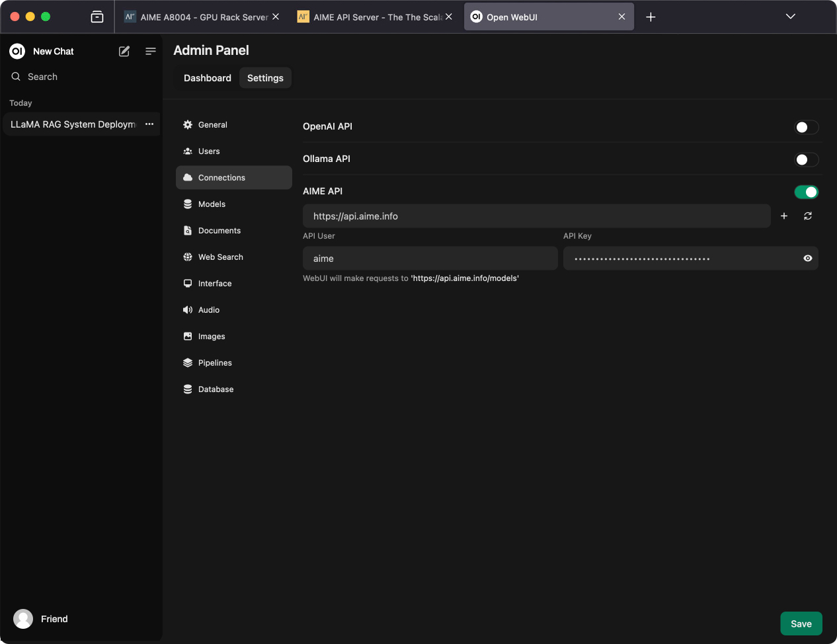Switch to the Dashboard tab
837x644 pixels.
[x=208, y=78]
